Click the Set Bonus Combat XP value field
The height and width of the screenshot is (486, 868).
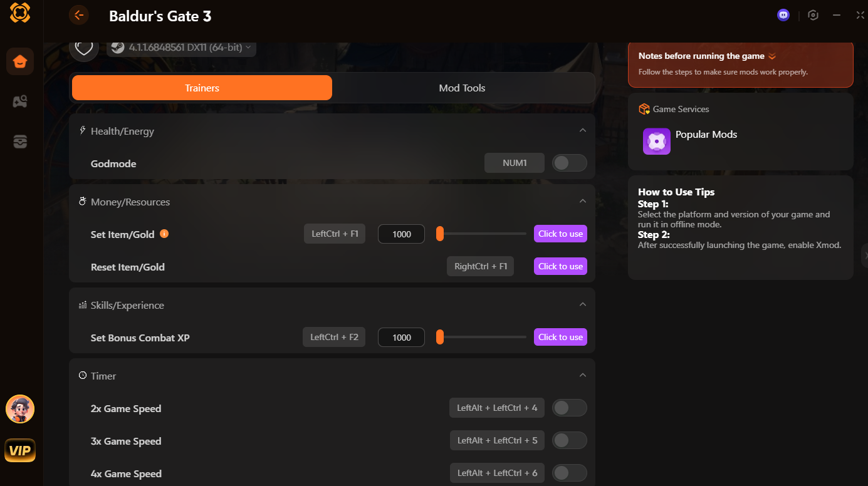click(x=401, y=337)
